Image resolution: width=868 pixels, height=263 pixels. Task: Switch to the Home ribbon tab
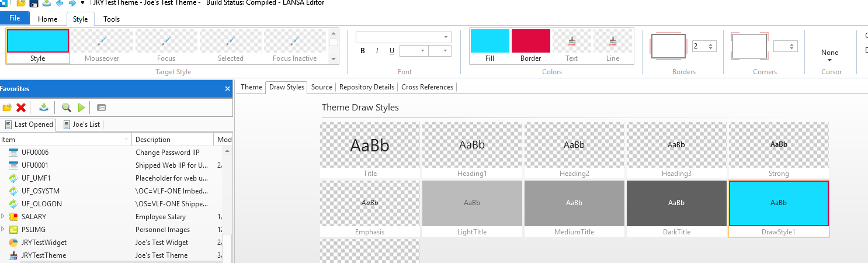[48, 19]
